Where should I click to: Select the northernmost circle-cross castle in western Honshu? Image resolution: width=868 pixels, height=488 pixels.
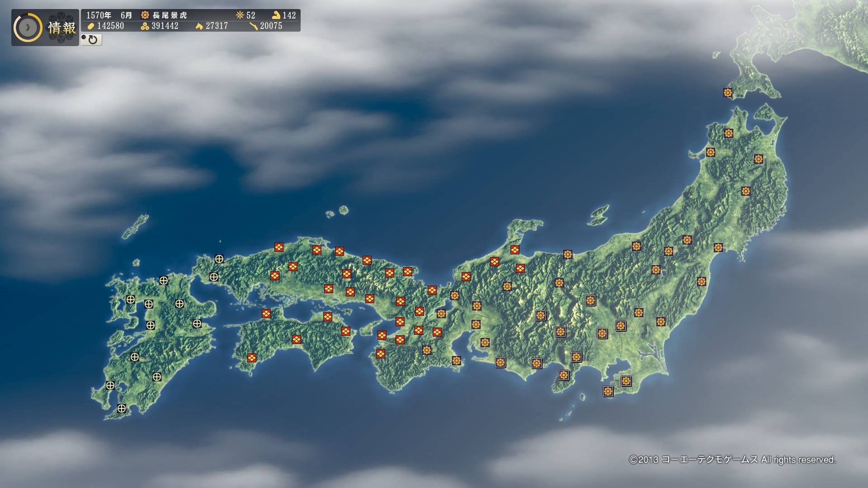[219, 259]
